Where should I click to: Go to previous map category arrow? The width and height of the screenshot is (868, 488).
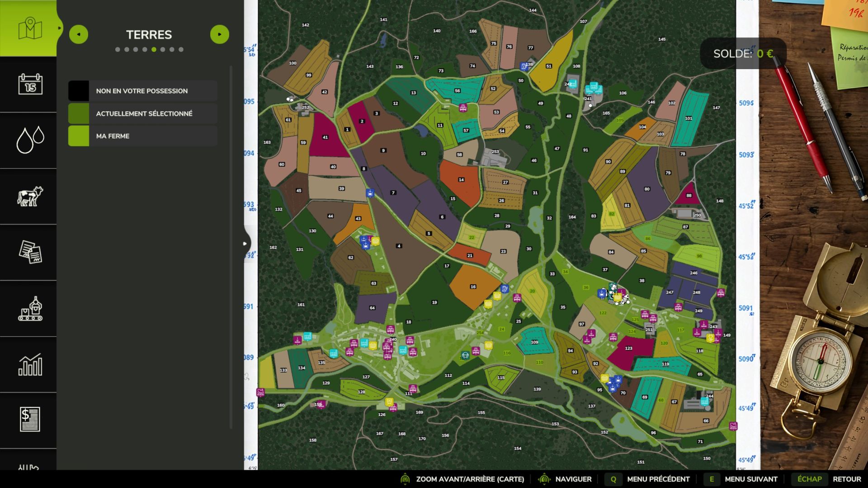pos(79,34)
